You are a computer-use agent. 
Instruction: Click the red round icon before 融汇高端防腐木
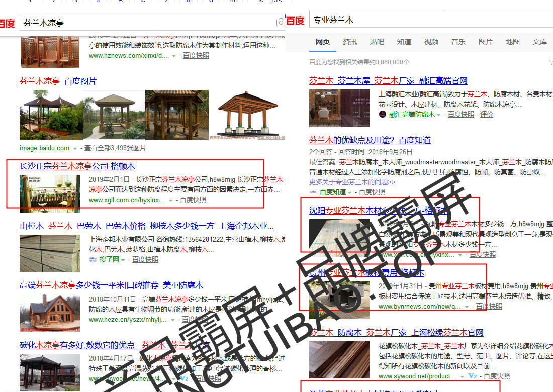(382, 114)
